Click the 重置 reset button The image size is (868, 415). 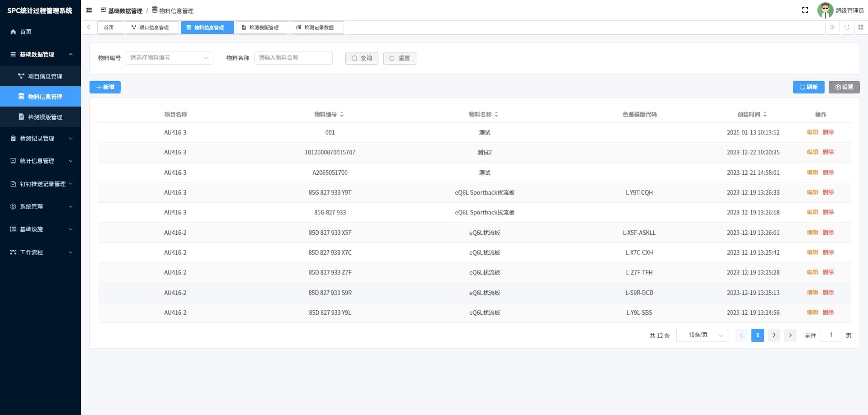400,58
